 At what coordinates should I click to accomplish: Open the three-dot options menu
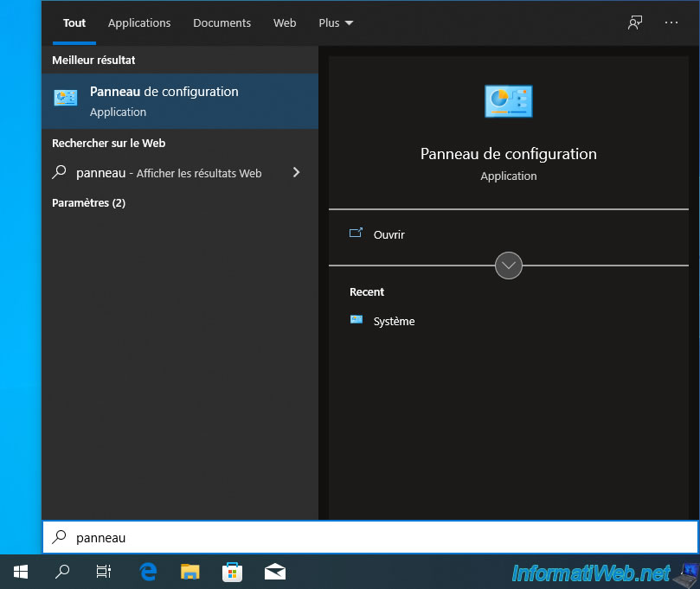pyautogui.click(x=671, y=22)
